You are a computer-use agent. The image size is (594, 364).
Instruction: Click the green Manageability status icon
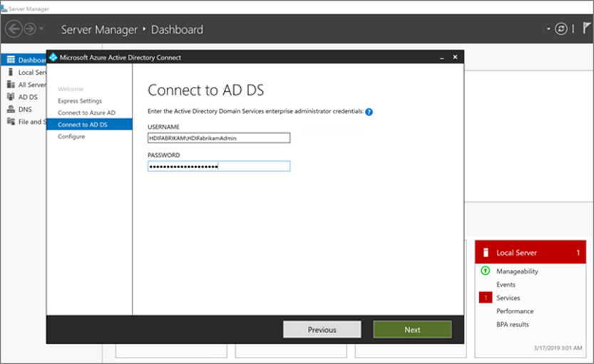coord(486,271)
